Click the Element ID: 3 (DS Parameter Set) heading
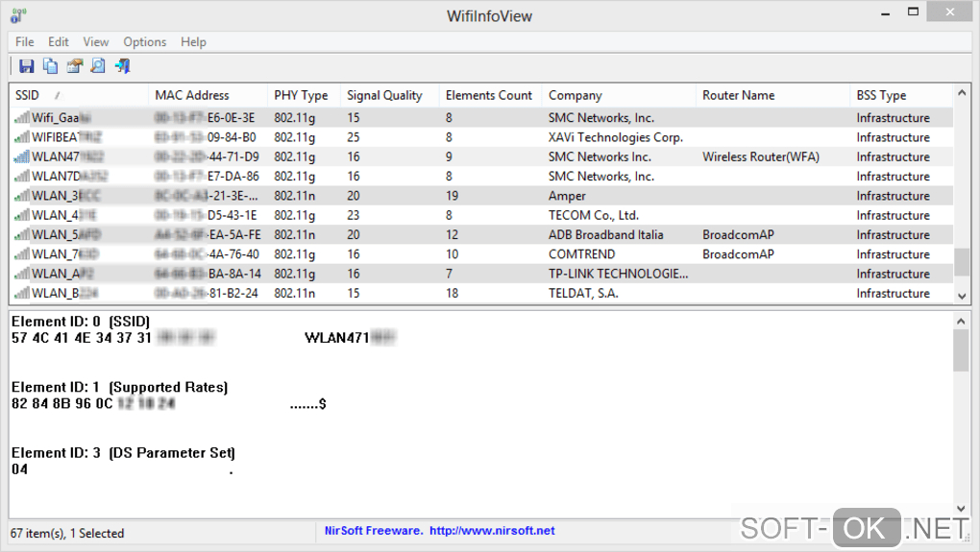The image size is (980, 552). click(x=123, y=453)
